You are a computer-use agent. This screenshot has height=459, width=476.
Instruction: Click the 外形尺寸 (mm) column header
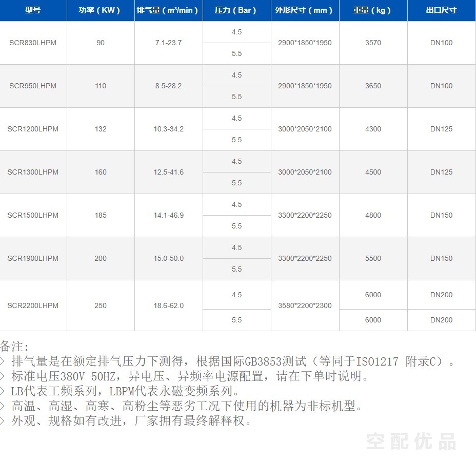pos(305,10)
